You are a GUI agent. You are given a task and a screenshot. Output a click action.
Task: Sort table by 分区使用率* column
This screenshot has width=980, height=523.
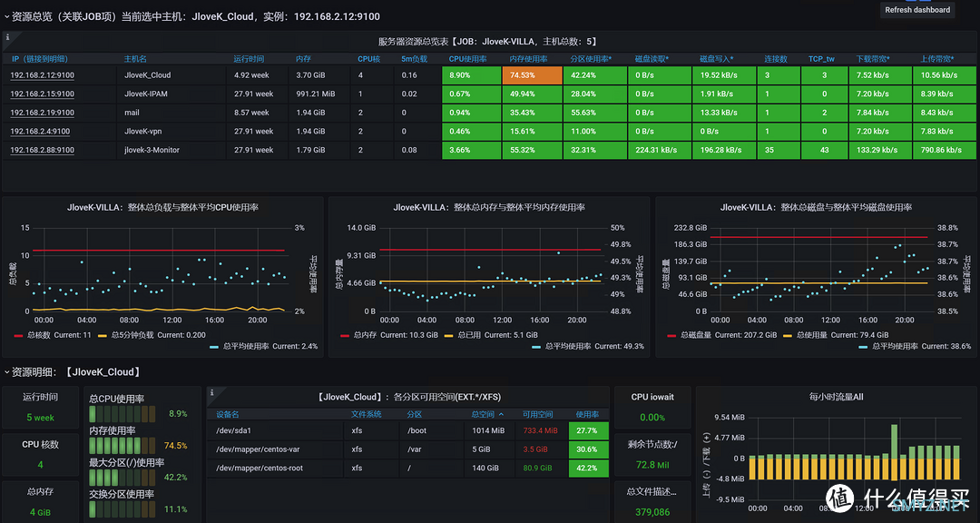click(x=592, y=59)
